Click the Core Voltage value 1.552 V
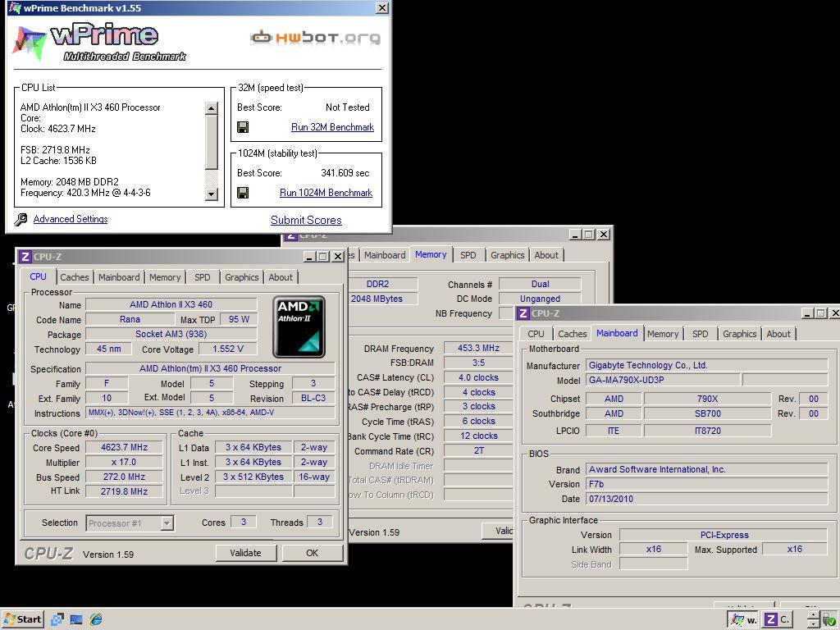Viewport: 840px width, 630px height. 228,349
